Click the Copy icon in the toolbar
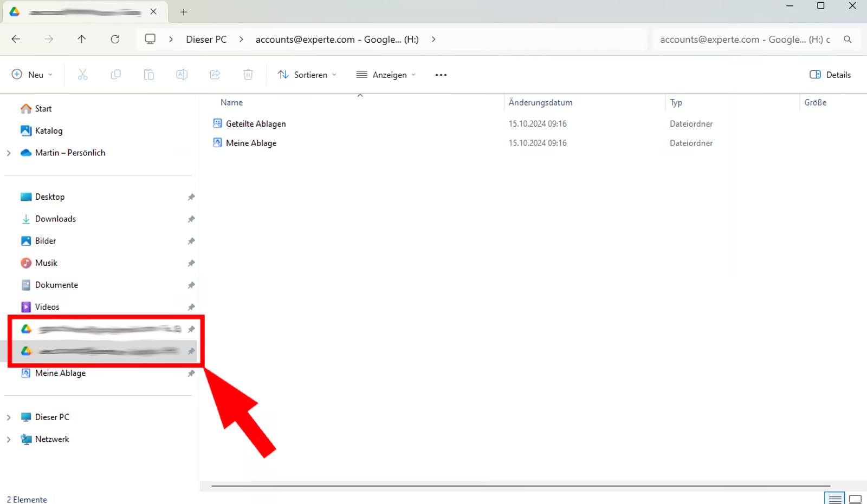 115,74
